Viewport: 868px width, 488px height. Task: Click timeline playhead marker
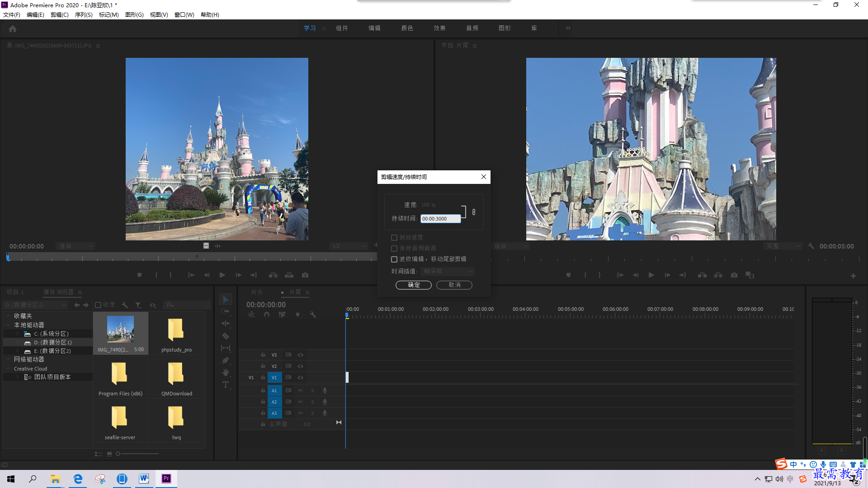tap(347, 315)
